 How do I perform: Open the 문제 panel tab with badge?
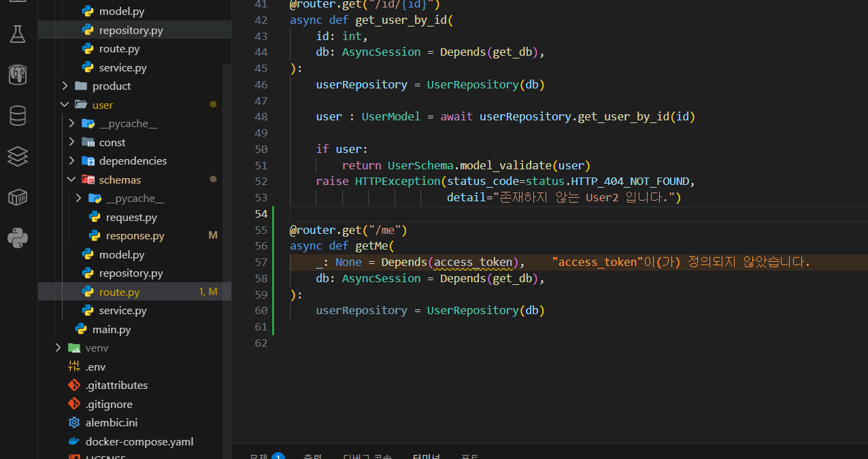pyautogui.click(x=258, y=456)
